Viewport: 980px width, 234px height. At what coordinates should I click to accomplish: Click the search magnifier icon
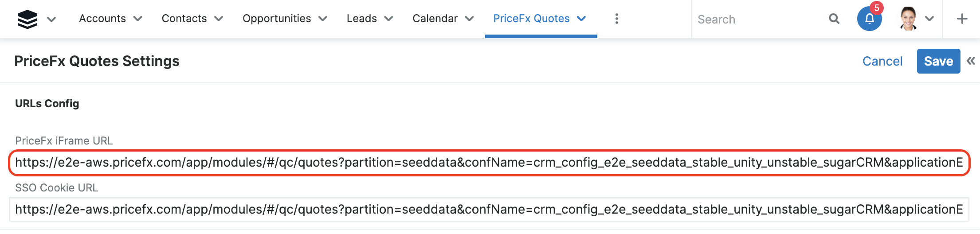click(834, 19)
